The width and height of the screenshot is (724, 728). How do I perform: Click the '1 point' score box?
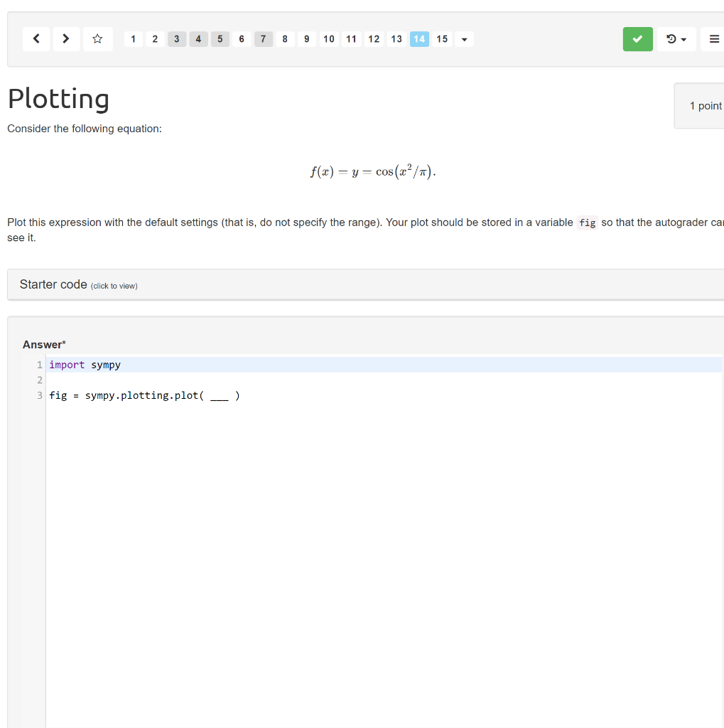click(699, 106)
